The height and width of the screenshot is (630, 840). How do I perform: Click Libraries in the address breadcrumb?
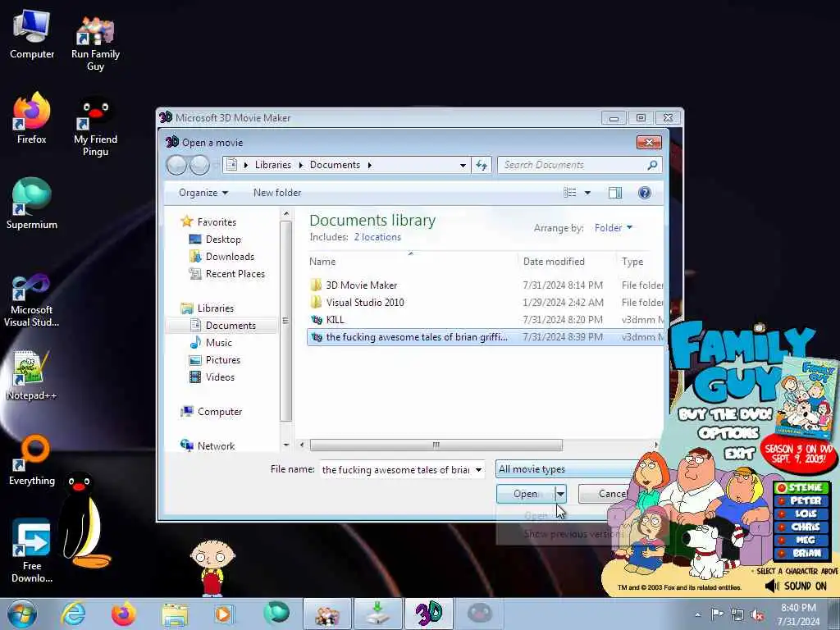coord(272,165)
